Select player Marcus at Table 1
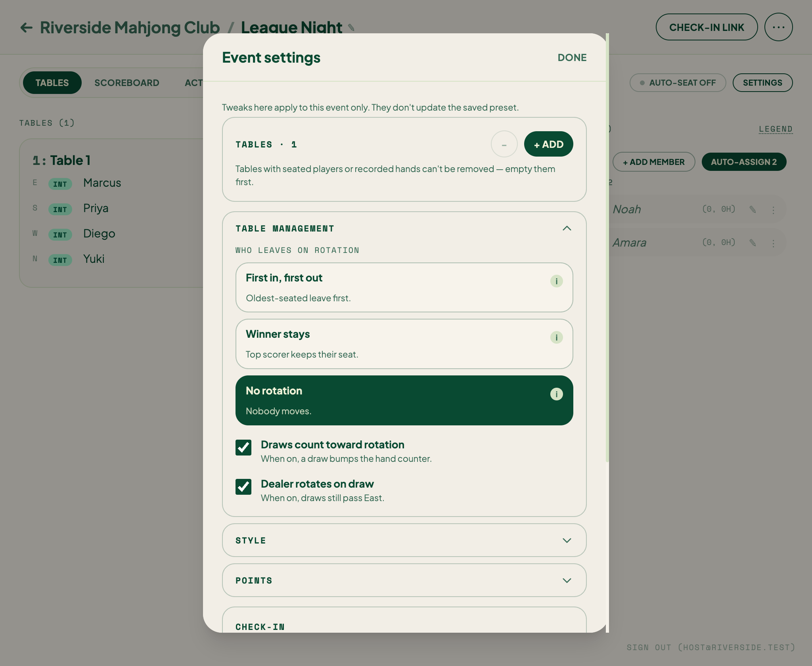The height and width of the screenshot is (666, 812). pyautogui.click(x=102, y=183)
